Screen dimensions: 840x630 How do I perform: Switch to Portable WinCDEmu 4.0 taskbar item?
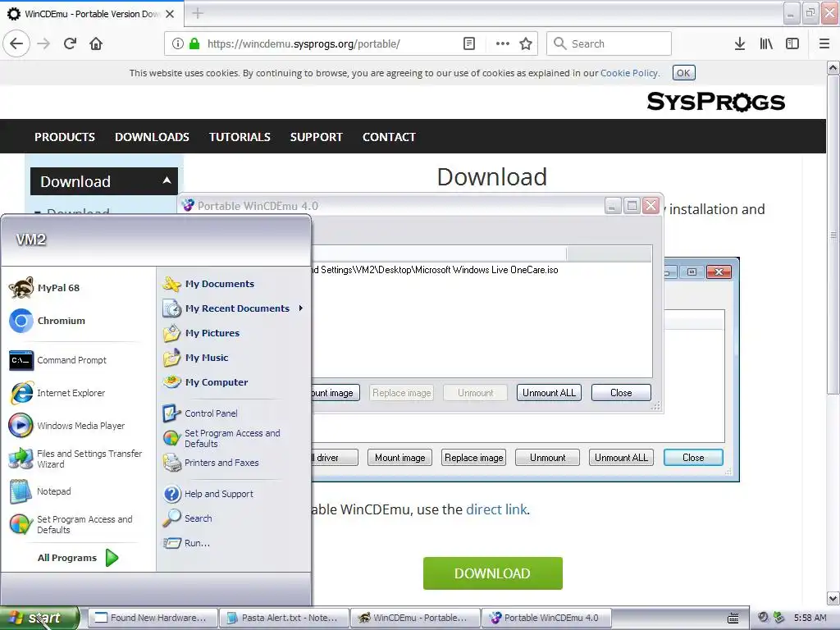click(547, 618)
